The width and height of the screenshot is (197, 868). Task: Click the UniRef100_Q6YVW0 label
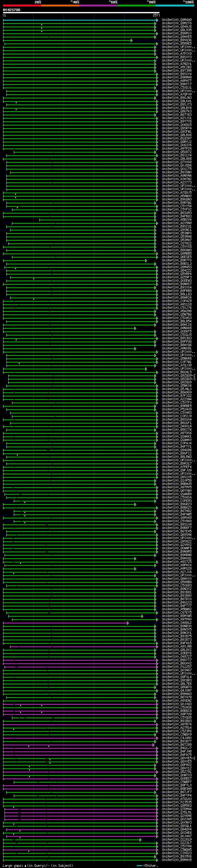coord(177,491)
